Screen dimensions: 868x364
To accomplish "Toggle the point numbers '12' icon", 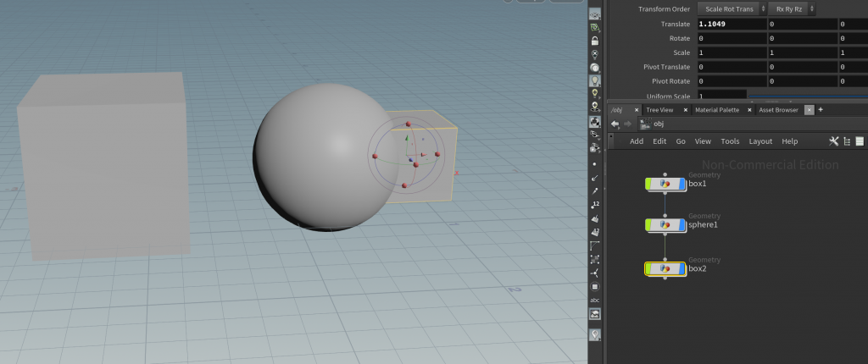I will coord(594,205).
